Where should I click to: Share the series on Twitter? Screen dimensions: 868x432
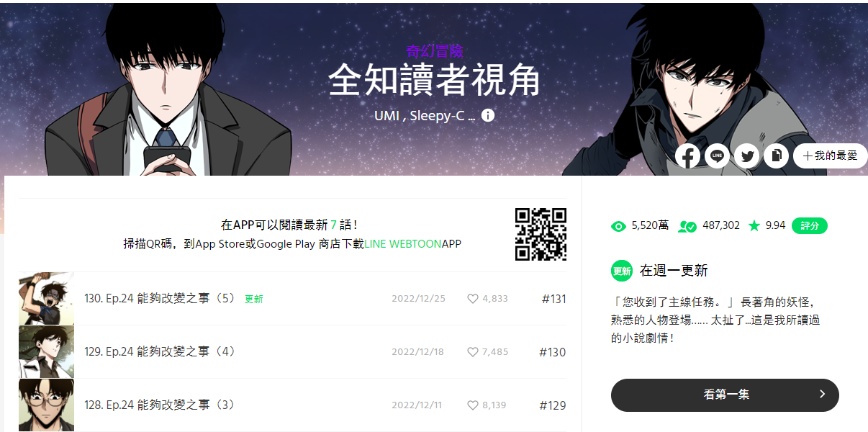pos(747,156)
